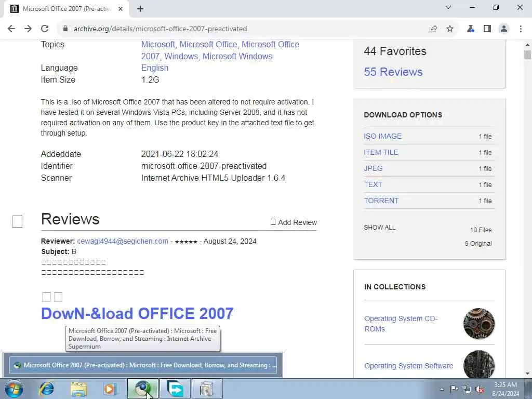Open the Microsoft Windows topic link

237,56
